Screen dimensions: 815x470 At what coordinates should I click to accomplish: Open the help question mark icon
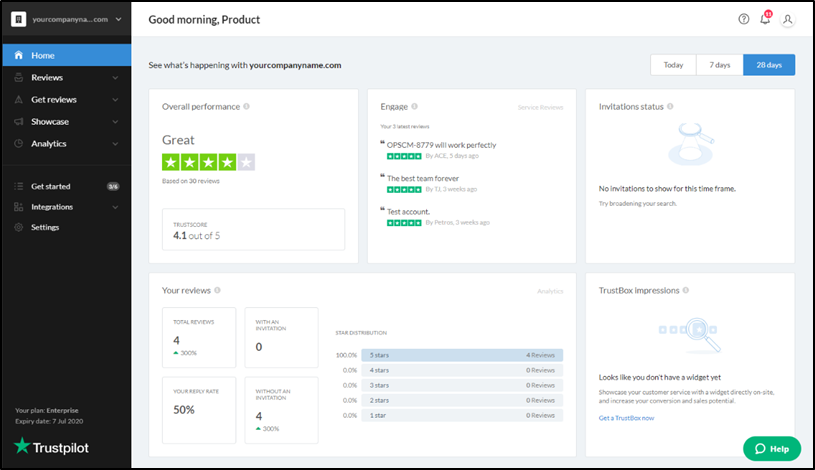(743, 19)
